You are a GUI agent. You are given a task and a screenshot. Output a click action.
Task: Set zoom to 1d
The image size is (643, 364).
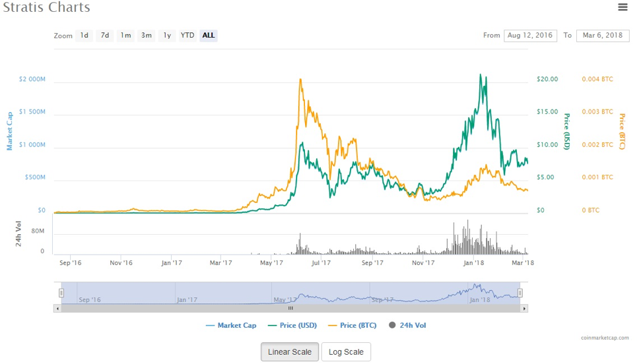click(x=84, y=36)
